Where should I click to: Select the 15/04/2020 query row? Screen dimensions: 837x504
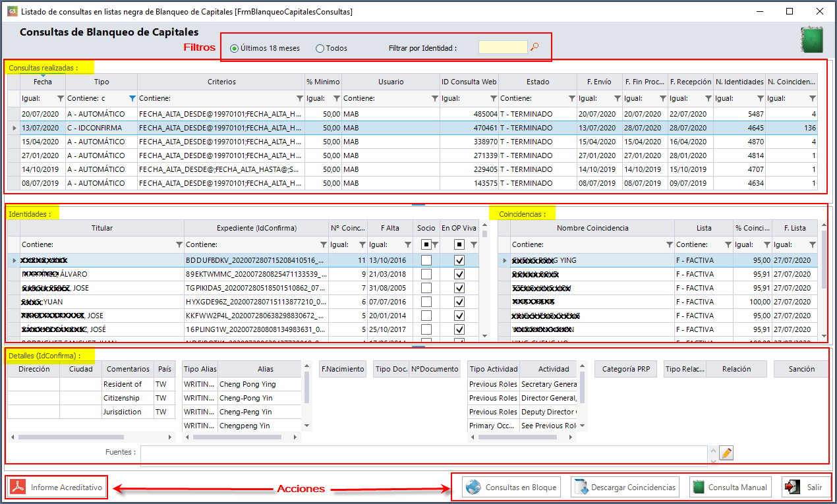(413, 142)
